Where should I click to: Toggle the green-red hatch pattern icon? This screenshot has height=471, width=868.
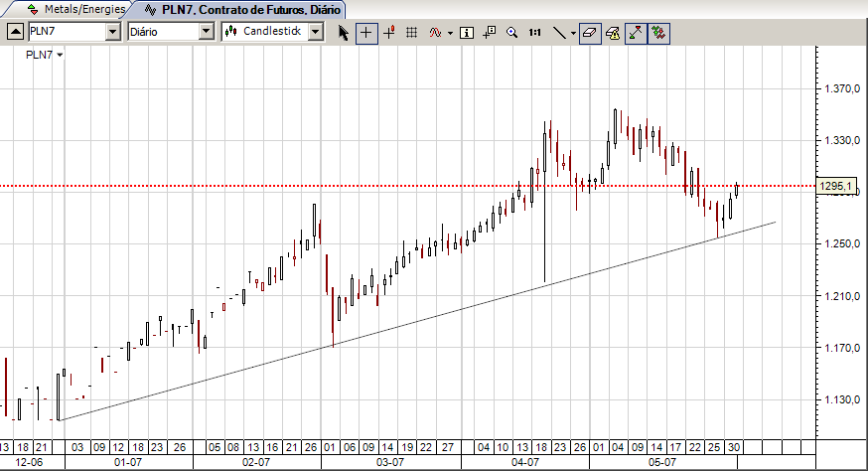pyautogui.click(x=658, y=33)
